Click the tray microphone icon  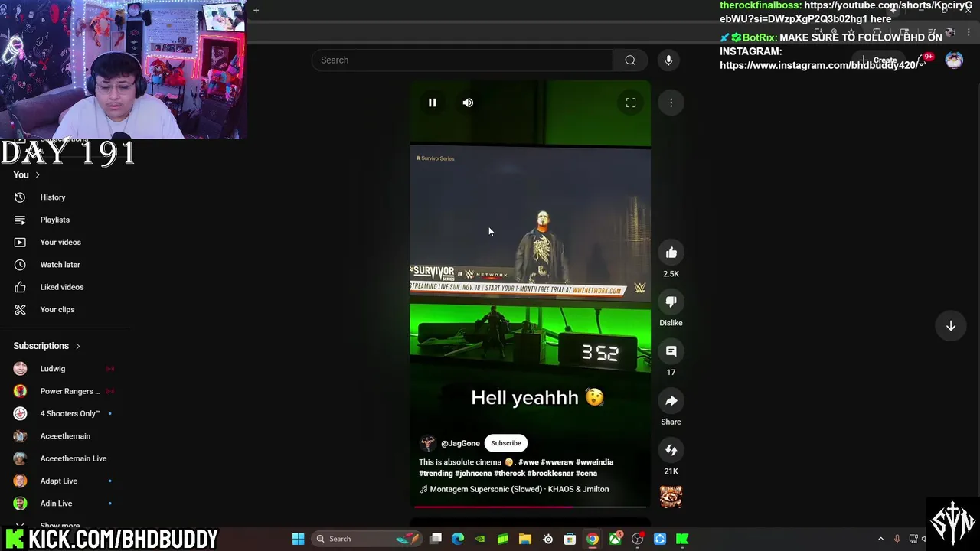[x=897, y=539]
